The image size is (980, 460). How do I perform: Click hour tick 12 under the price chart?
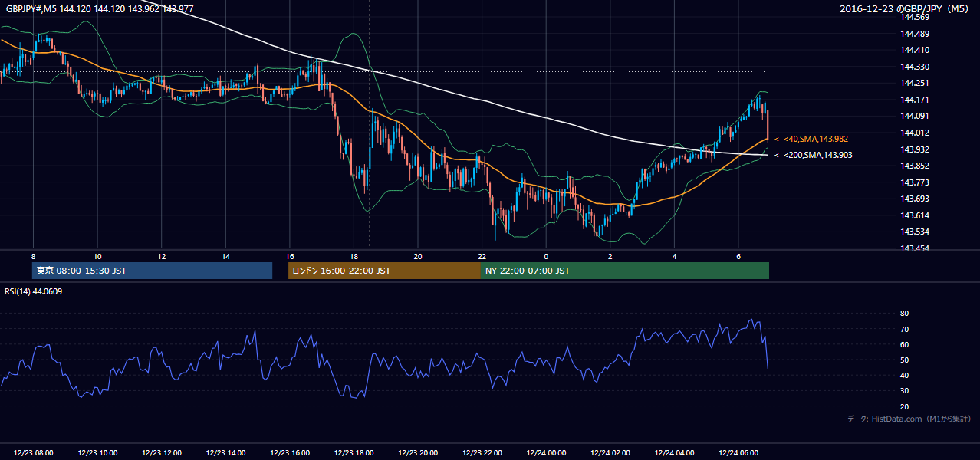pyautogui.click(x=162, y=256)
